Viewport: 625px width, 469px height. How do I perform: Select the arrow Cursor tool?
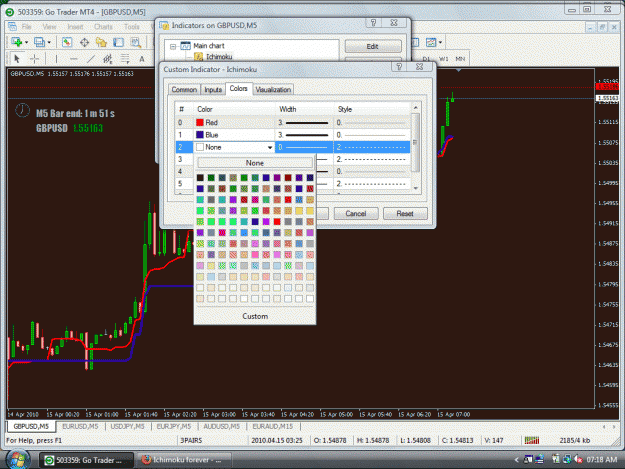point(17,59)
